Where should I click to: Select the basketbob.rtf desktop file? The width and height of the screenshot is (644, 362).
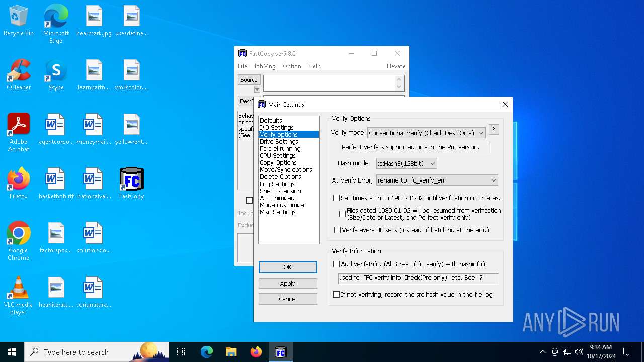click(56, 184)
